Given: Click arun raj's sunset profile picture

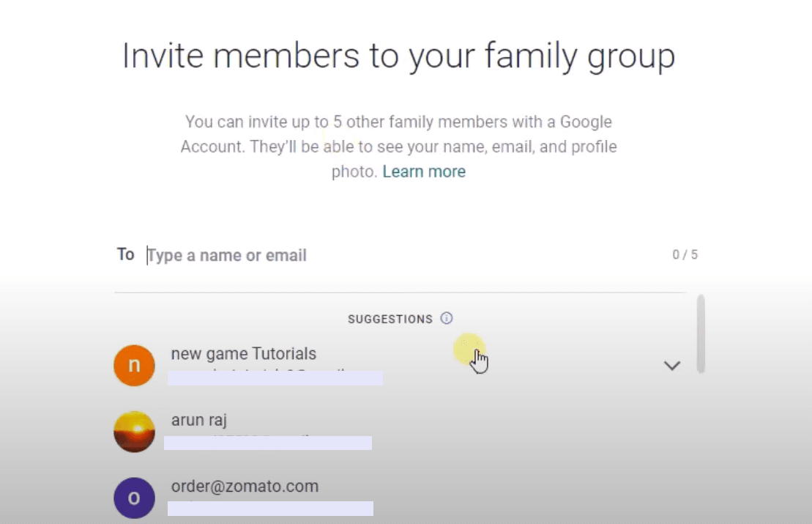Looking at the screenshot, I should pos(134,431).
